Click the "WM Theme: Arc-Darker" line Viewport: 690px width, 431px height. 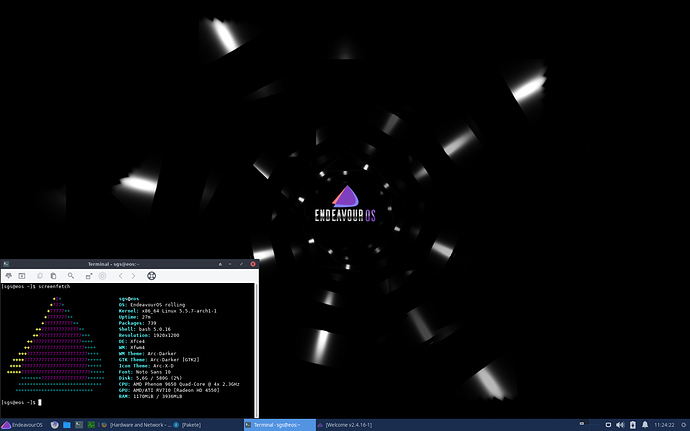(147, 354)
